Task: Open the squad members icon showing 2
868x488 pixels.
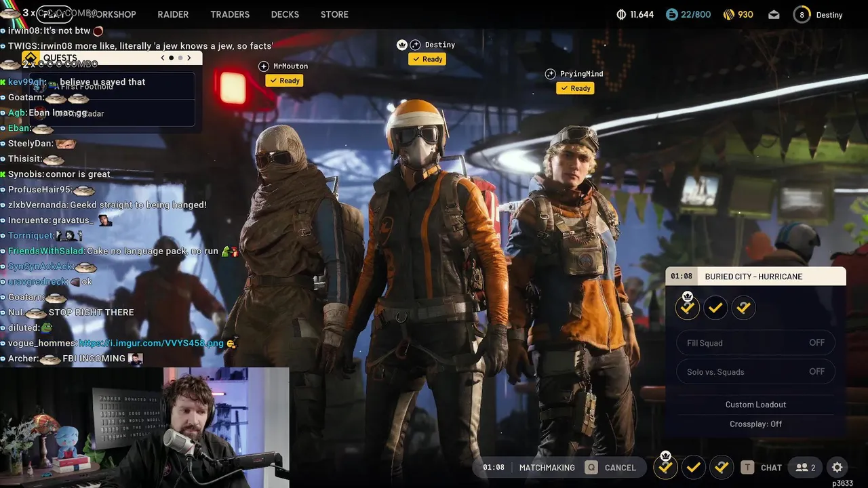Action: [x=806, y=467]
